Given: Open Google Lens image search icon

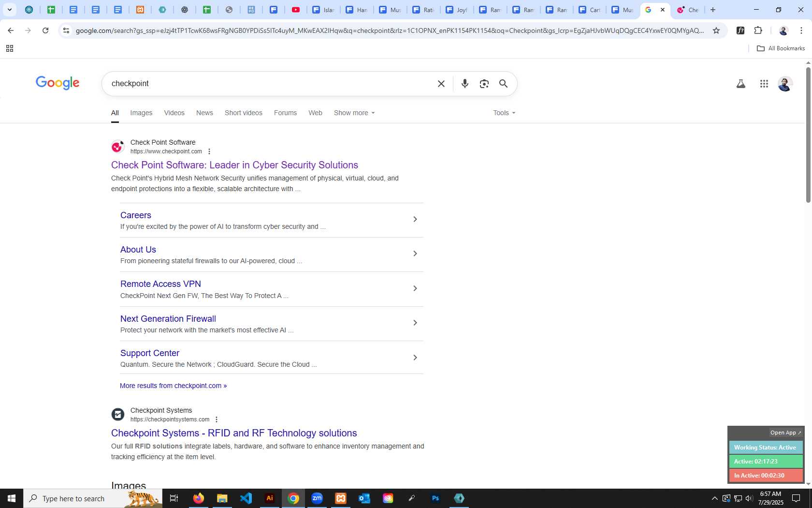Looking at the screenshot, I should click(x=484, y=84).
